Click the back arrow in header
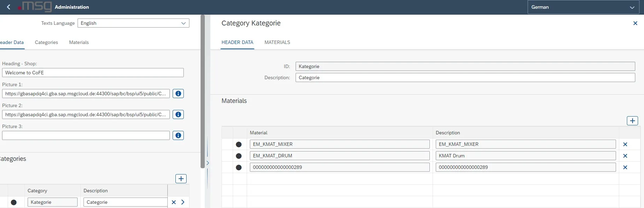Screen dimensions: 644x208 (x=8, y=7)
